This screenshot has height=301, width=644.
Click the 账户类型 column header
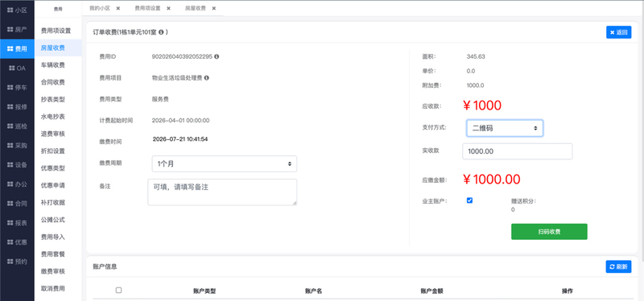(204, 291)
